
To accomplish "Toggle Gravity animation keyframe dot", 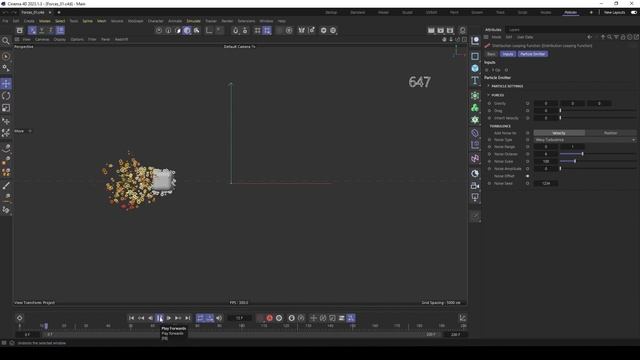I will [x=489, y=104].
